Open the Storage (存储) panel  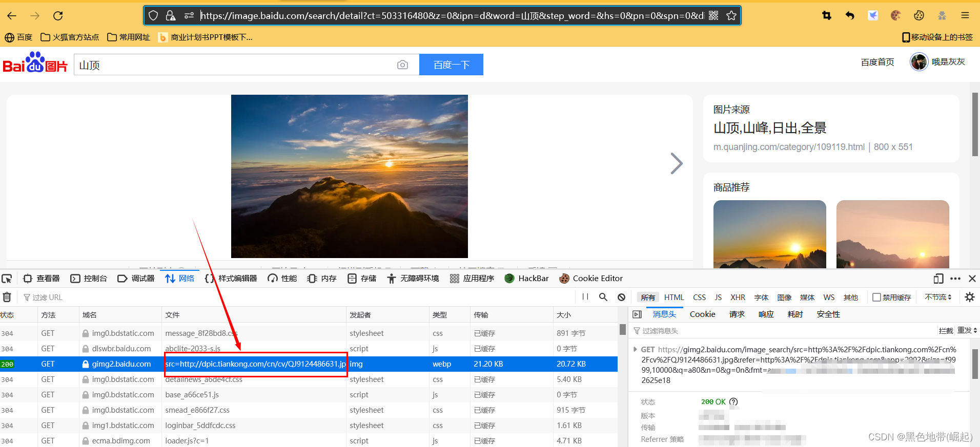pyautogui.click(x=362, y=279)
